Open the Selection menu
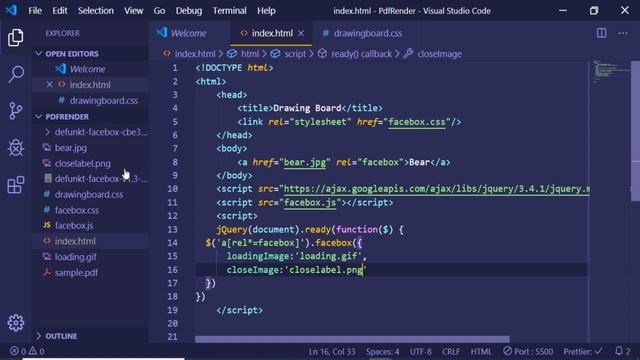Screen dimensions: 640x360 tap(96, 11)
